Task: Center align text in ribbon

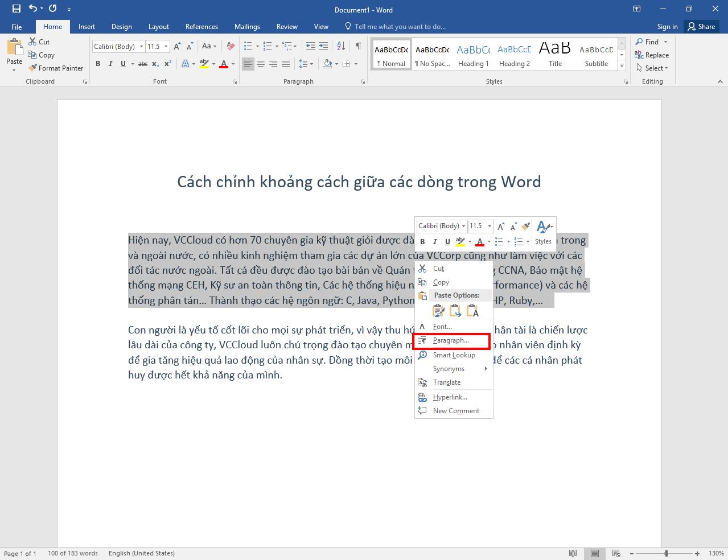Action: coord(261,64)
